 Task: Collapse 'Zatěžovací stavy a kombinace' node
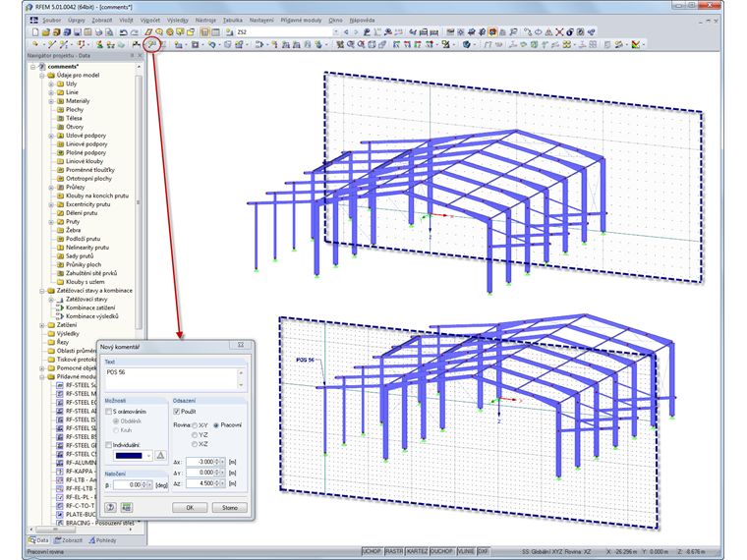click(42, 291)
